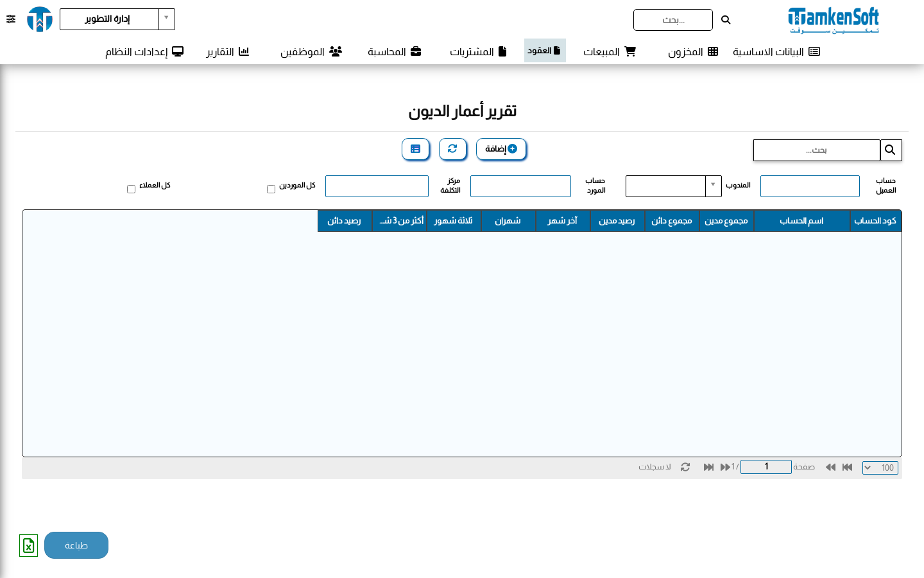Open the إدارة التطوير dropdown

(117, 19)
